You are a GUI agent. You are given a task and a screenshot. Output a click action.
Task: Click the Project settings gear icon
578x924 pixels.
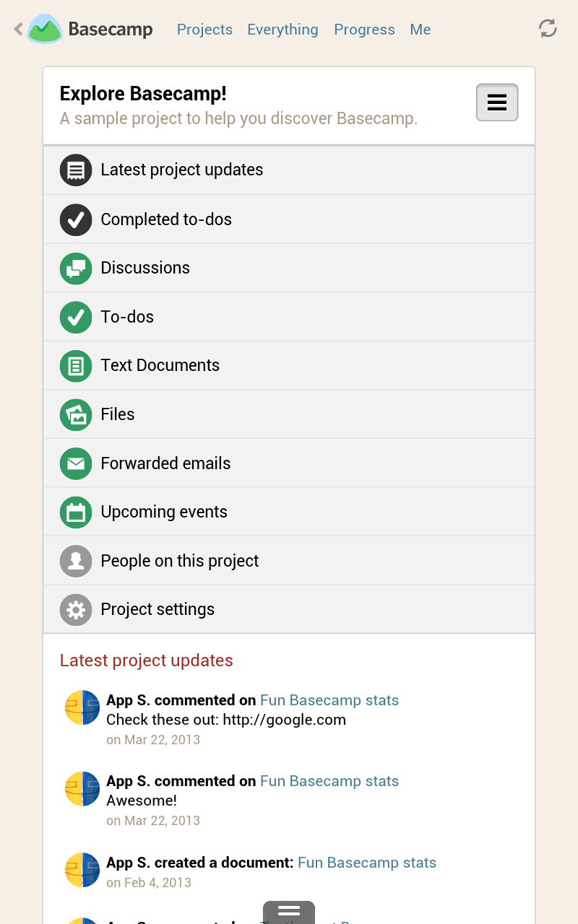point(75,609)
